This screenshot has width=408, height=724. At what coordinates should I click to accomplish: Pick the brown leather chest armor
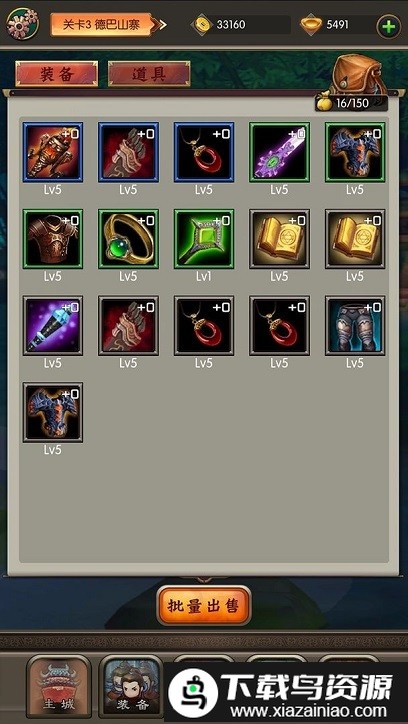(x=53, y=239)
